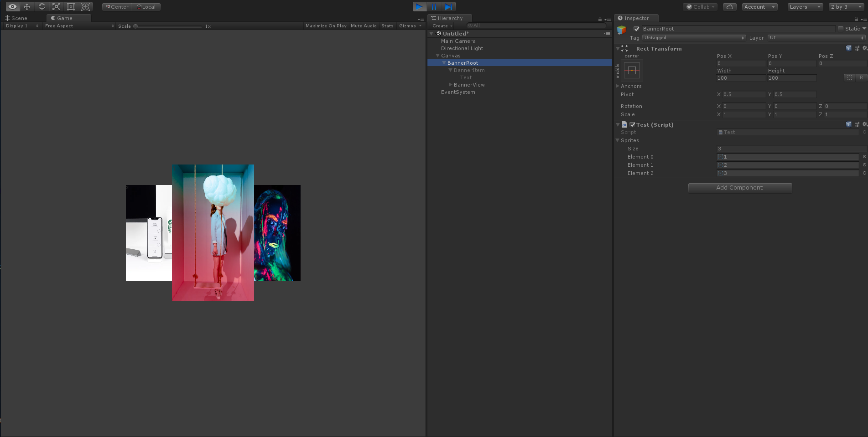
Task: Click the Step forward button
Action: tap(448, 7)
